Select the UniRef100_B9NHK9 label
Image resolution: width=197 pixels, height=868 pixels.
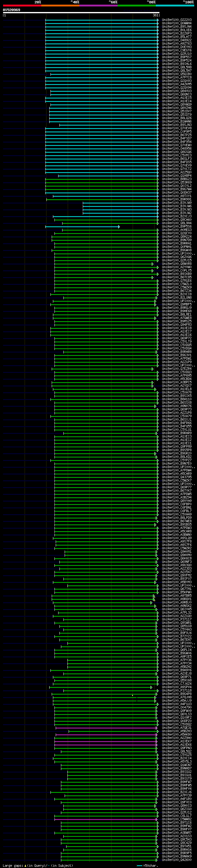177,856
